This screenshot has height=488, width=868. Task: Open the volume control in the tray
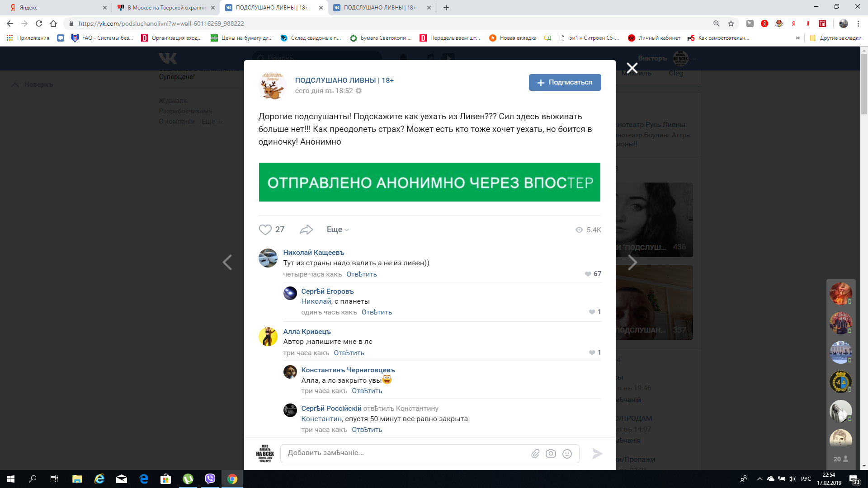pos(792,479)
